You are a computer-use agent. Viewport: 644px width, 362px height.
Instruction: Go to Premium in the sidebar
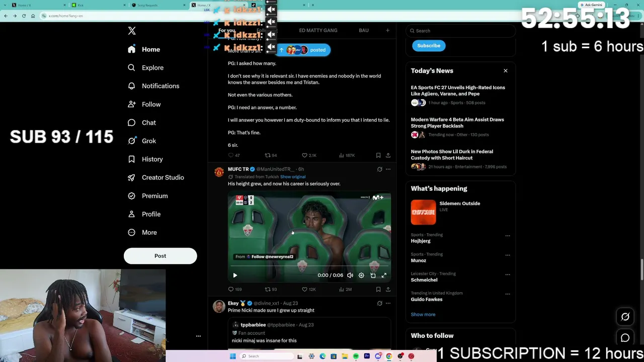click(x=147, y=196)
